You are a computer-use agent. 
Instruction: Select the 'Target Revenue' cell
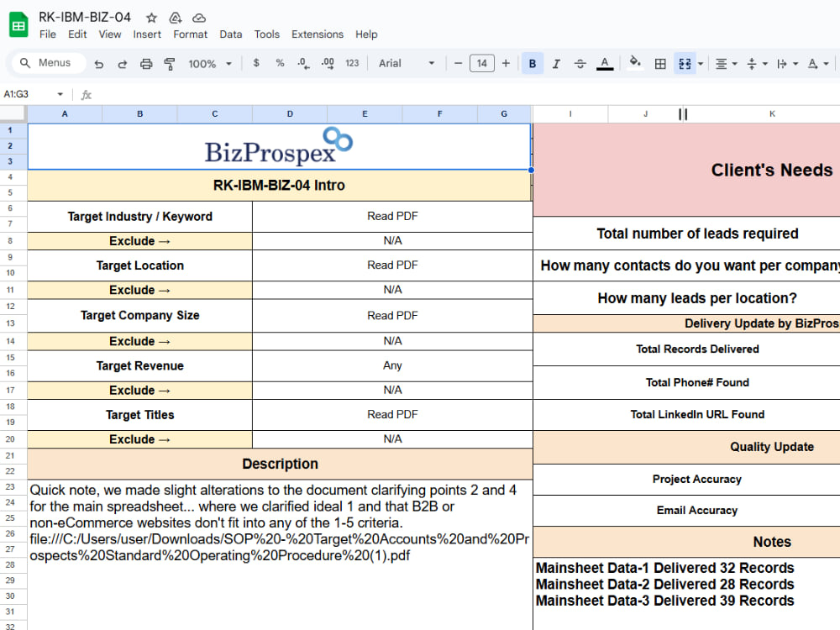point(139,366)
